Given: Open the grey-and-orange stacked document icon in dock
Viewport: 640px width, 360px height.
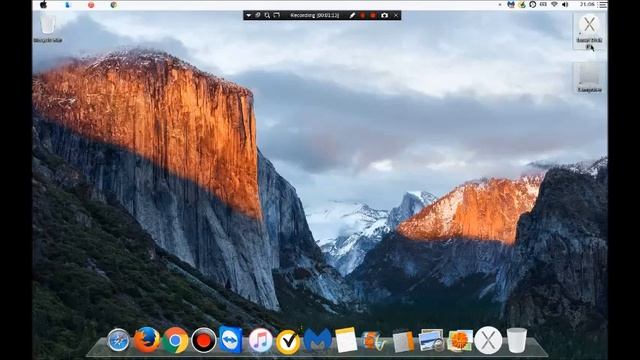Looking at the screenshot, I should point(403,341).
